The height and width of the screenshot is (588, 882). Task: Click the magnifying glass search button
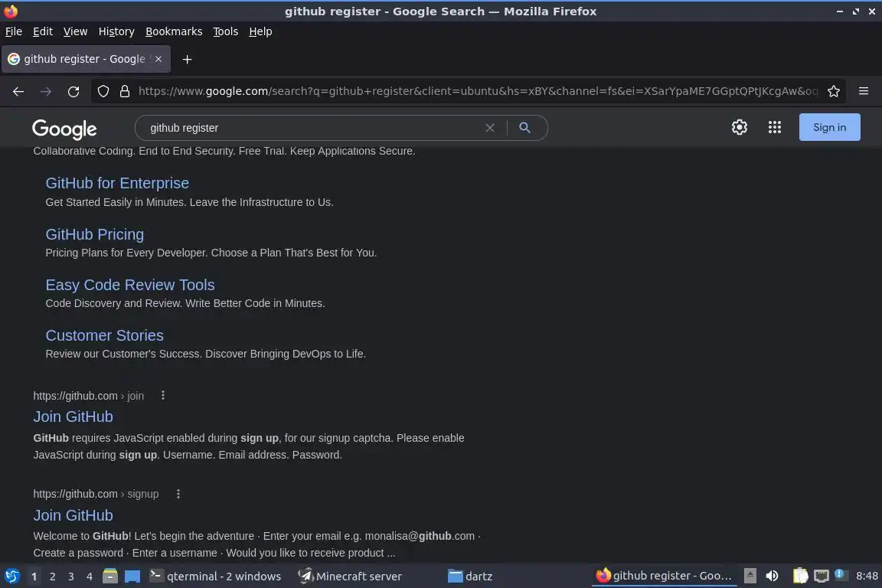point(524,128)
